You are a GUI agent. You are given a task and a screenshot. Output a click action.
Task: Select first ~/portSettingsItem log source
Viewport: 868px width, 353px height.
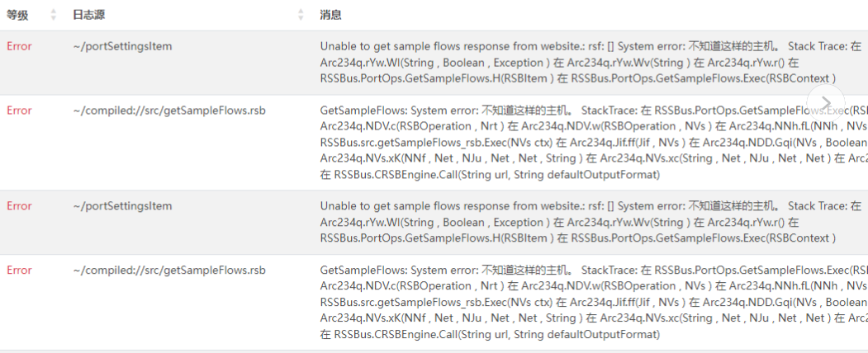(122, 46)
